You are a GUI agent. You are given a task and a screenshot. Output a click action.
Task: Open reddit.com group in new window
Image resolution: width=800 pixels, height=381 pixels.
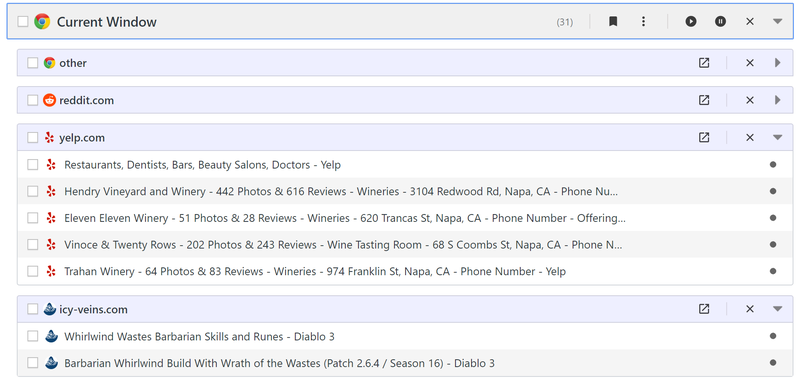(704, 100)
